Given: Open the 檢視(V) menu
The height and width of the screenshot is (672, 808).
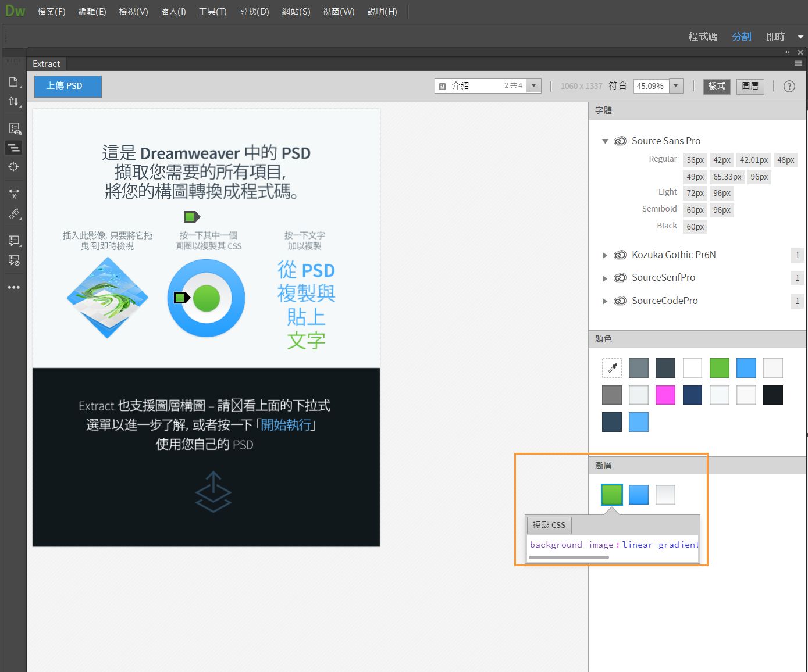Looking at the screenshot, I should click(133, 12).
